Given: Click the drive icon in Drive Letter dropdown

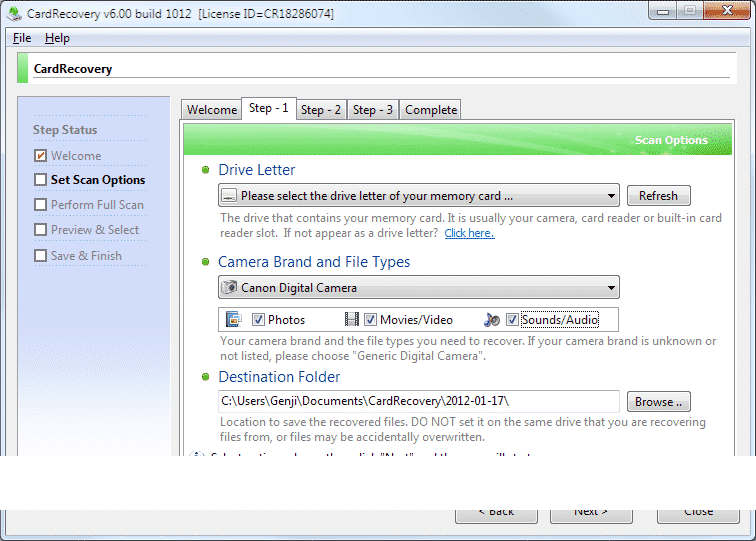Looking at the screenshot, I should [229, 195].
